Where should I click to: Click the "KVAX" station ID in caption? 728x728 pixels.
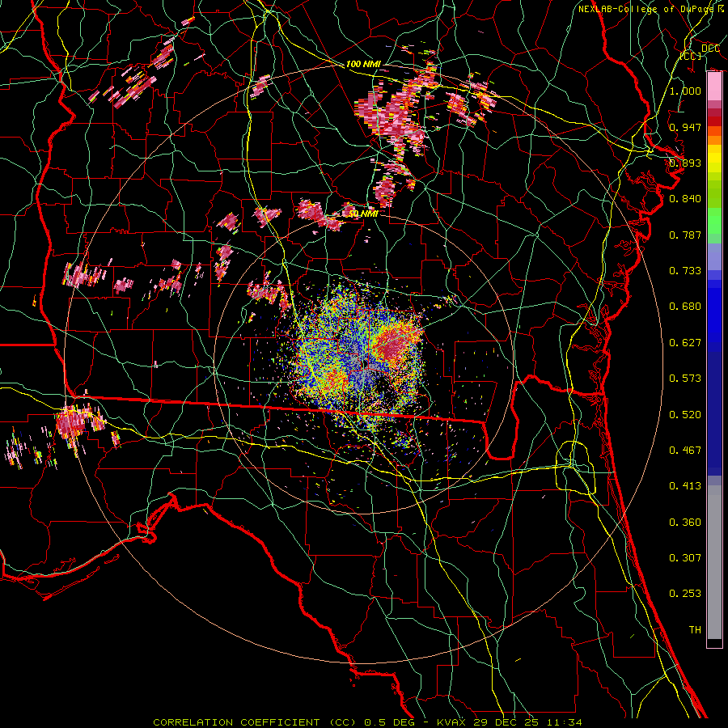click(453, 722)
